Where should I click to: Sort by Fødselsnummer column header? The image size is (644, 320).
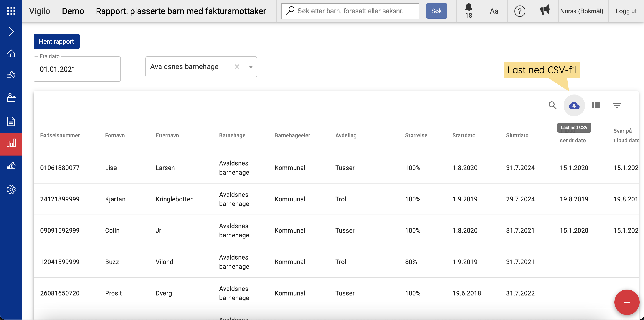[x=60, y=135]
